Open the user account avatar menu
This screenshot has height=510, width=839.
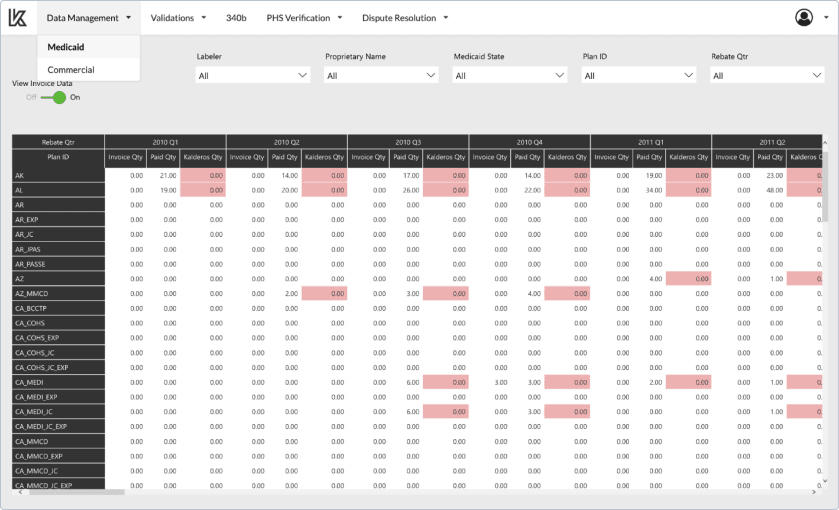click(x=804, y=18)
